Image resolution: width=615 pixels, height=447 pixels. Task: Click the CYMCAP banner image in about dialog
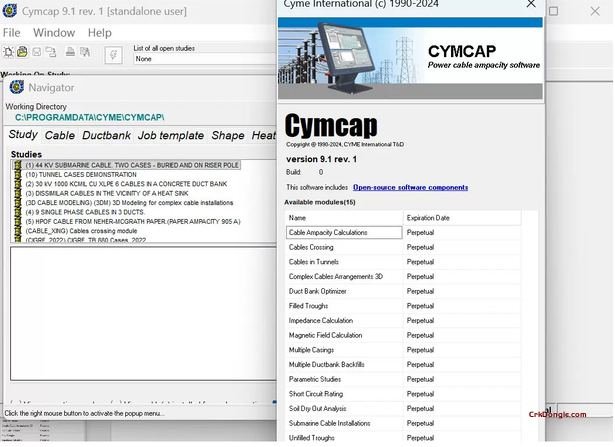point(410,58)
